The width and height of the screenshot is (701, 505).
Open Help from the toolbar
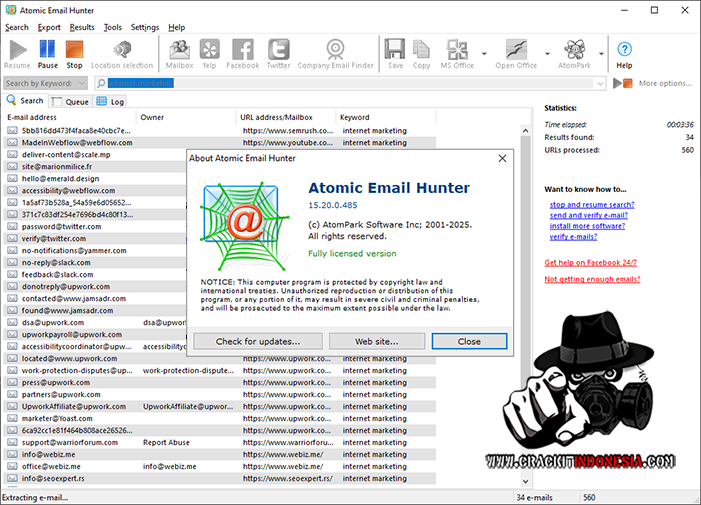pos(624,53)
